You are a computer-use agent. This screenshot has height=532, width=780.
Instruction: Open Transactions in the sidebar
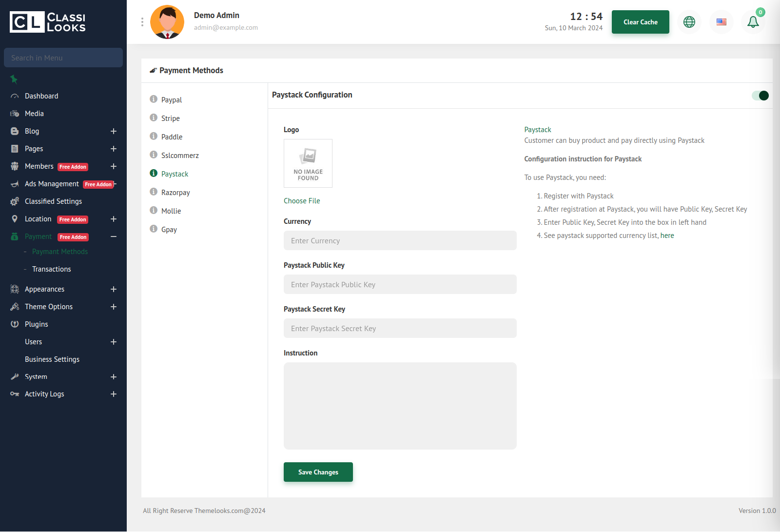52,269
